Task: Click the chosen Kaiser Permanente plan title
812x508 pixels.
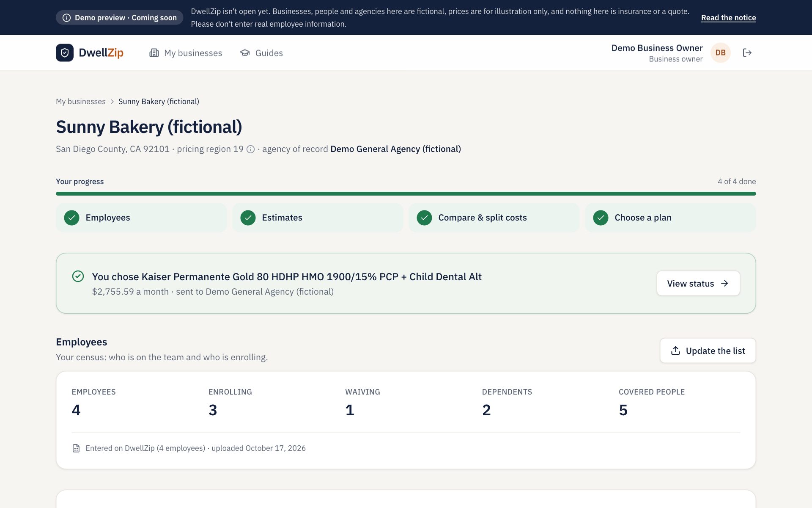Action: click(287, 276)
